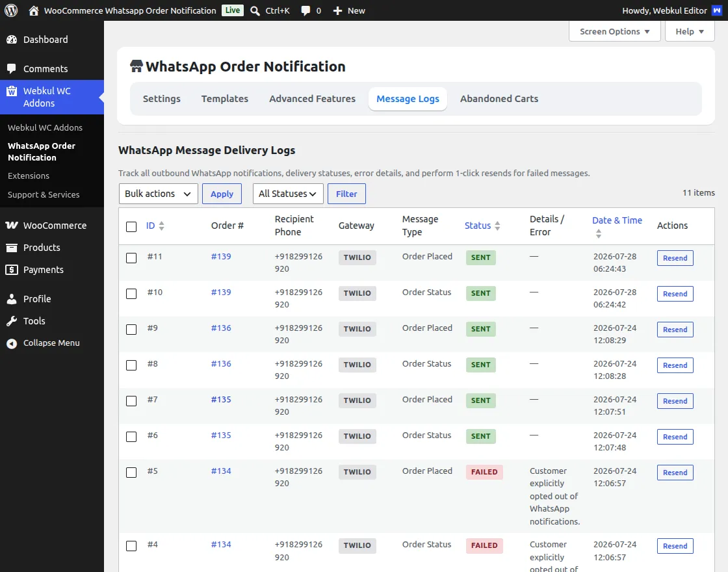Click WooCommerce sidebar icon

(x=12, y=225)
